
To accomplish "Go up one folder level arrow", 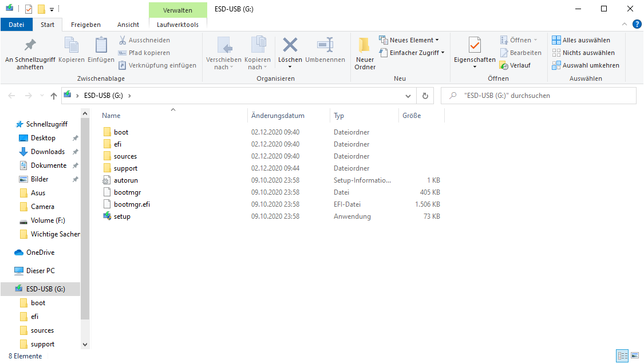I will 54,96.
